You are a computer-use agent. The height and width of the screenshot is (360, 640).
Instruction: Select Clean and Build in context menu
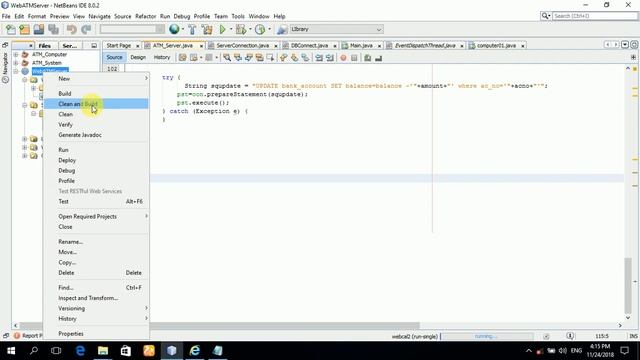pyautogui.click(x=96, y=104)
